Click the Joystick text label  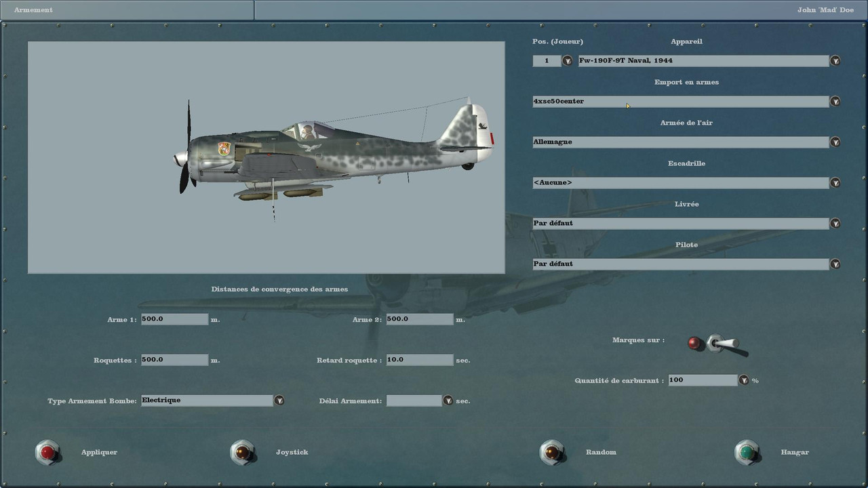[x=292, y=452]
